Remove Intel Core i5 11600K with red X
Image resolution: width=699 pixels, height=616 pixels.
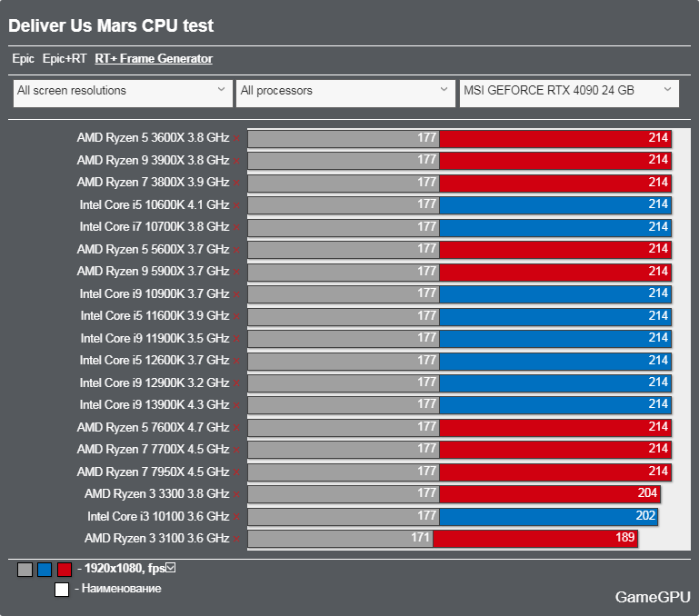pos(236,316)
